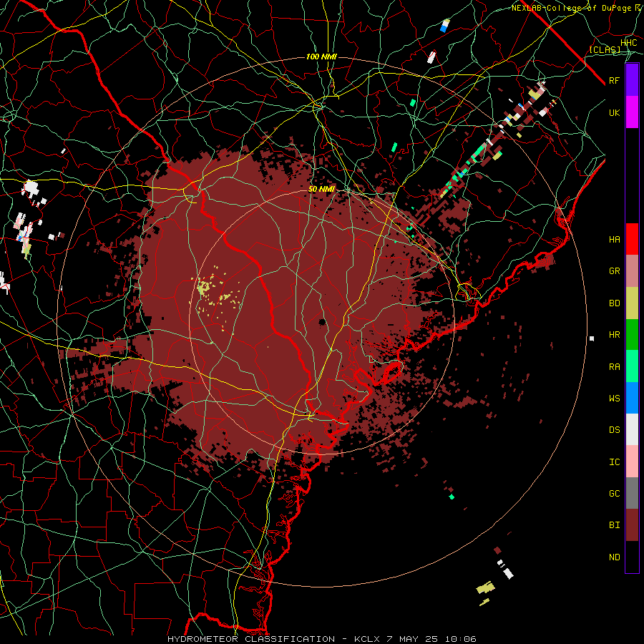Screen dimensions: 644x644
Task: Click the HHC product label
Action: pyautogui.click(x=628, y=42)
